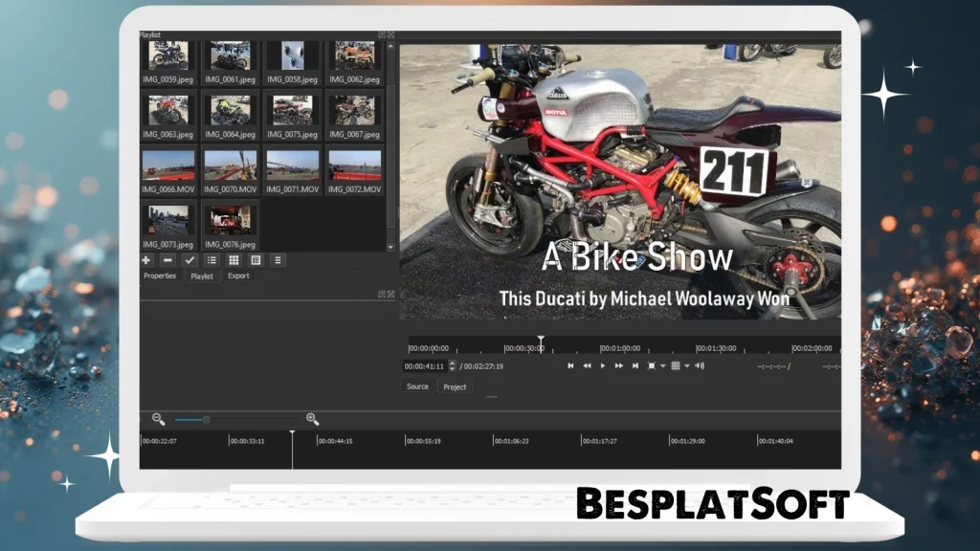The width and height of the screenshot is (980, 551).
Task: Switch playlist to icons view
Action: point(256,259)
